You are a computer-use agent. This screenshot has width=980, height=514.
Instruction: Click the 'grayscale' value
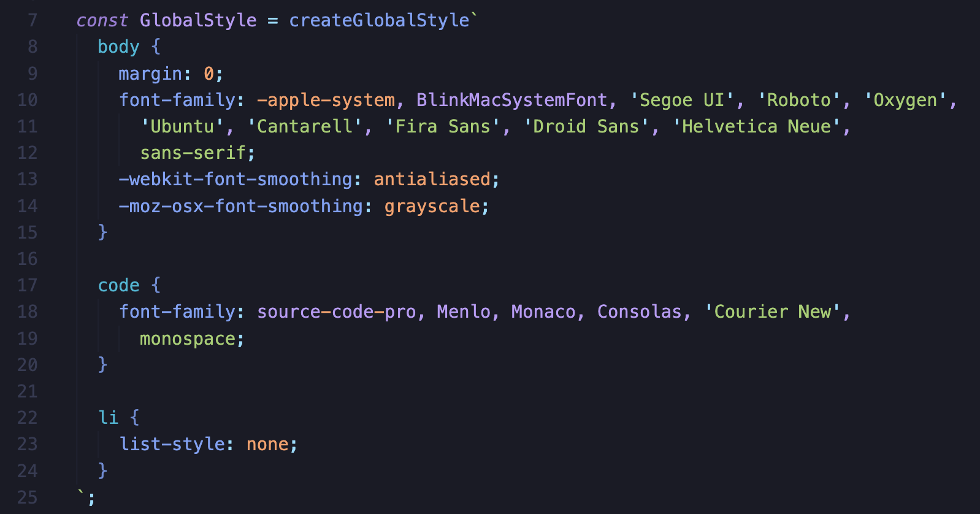(x=432, y=206)
